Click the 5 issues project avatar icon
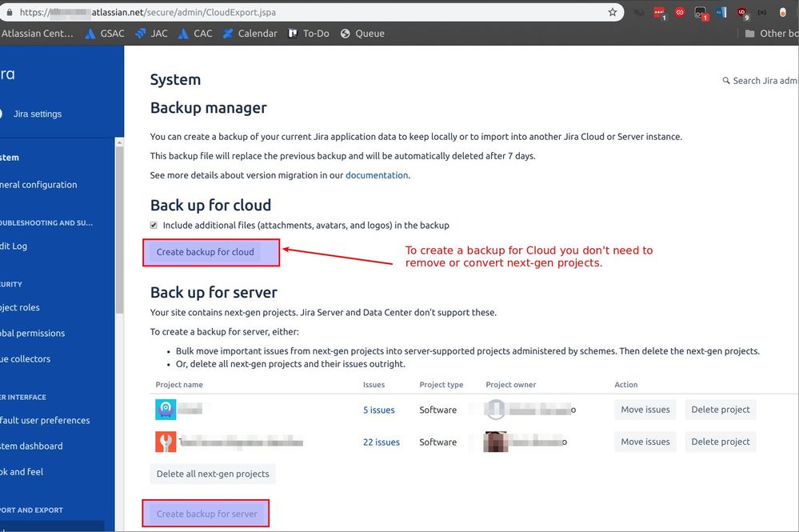 (x=166, y=409)
